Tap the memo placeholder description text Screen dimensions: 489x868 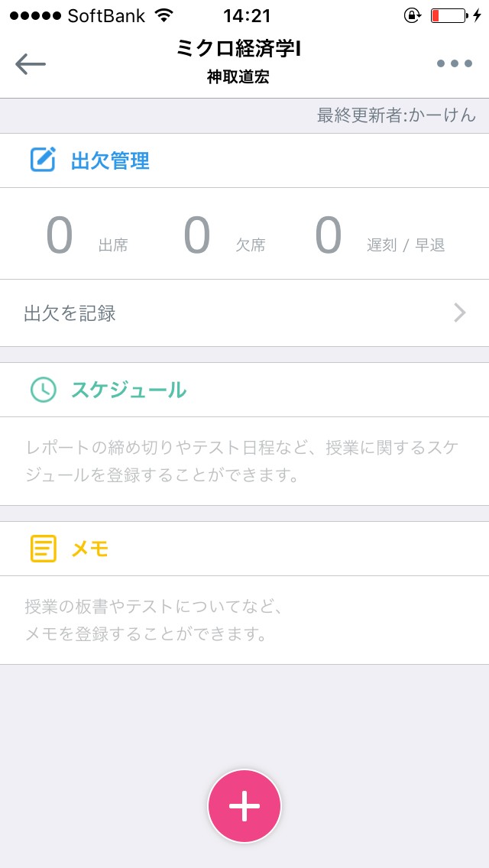[153, 620]
